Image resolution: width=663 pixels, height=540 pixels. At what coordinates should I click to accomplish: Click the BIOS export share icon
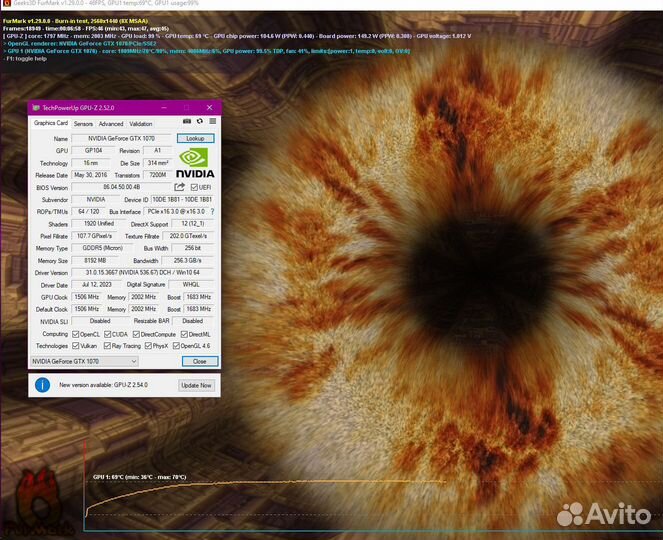point(180,187)
